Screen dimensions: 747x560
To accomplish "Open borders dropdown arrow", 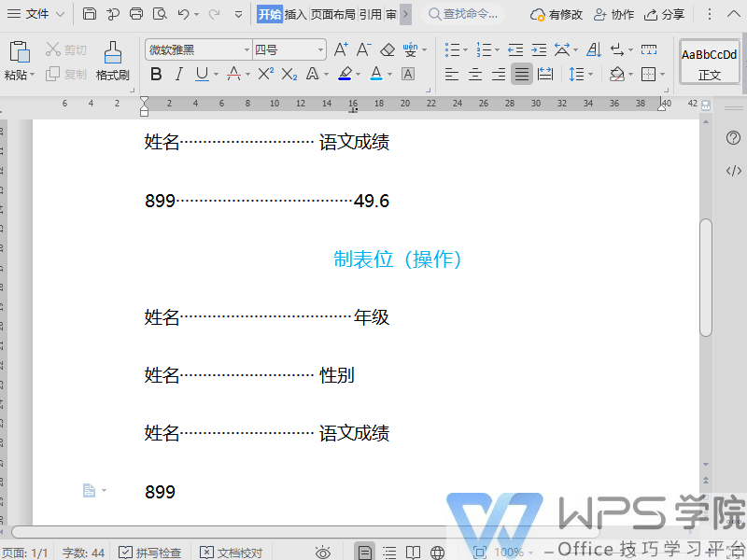I will tap(663, 75).
